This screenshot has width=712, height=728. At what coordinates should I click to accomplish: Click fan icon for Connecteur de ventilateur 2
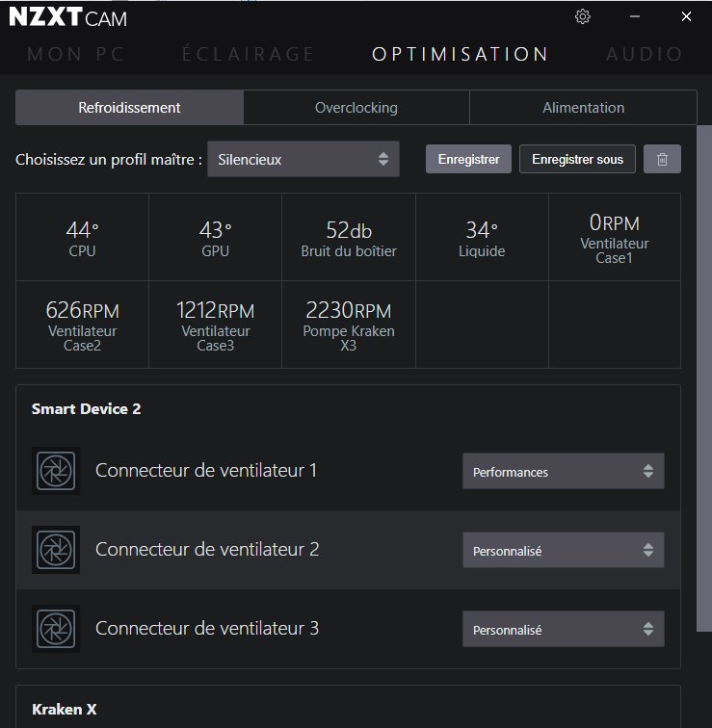coord(56,550)
